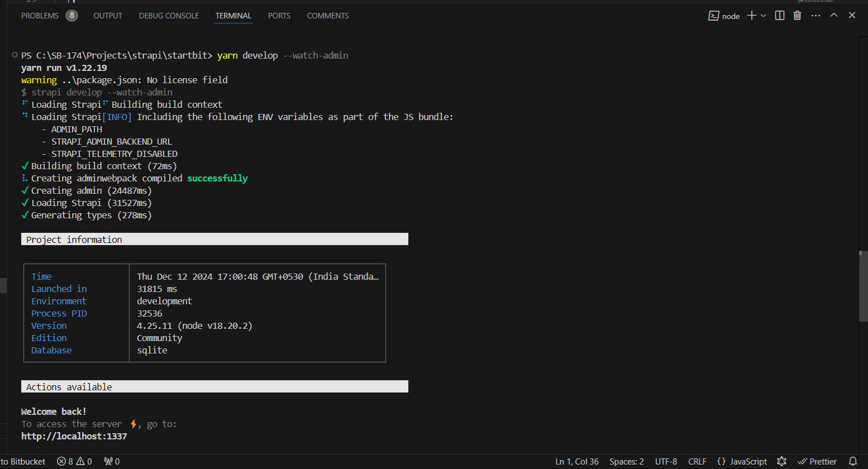Click the orange 'warning' text
Screen dimensions: 868x469
point(39,80)
